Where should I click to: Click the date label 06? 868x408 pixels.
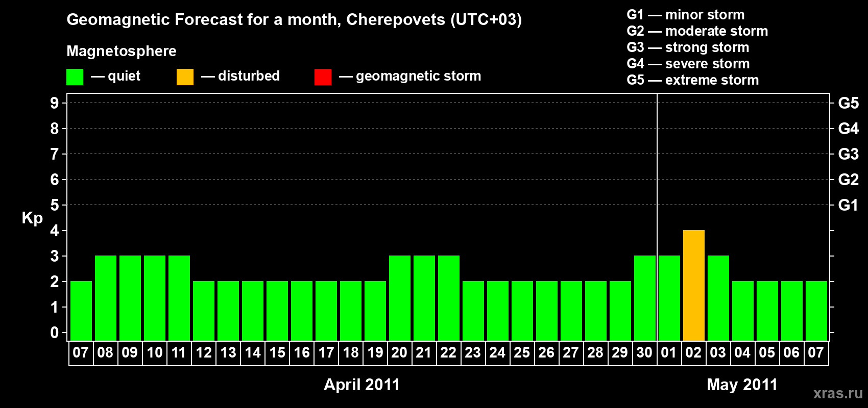pos(791,352)
